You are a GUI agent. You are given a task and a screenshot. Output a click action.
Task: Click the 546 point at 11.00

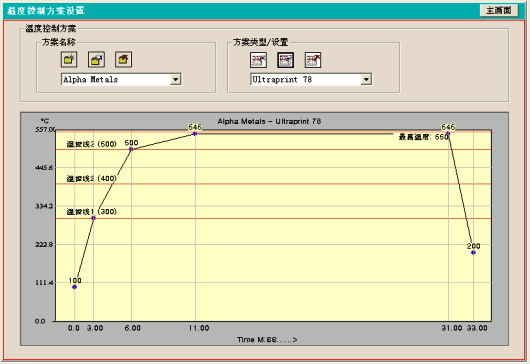coord(195,134)
